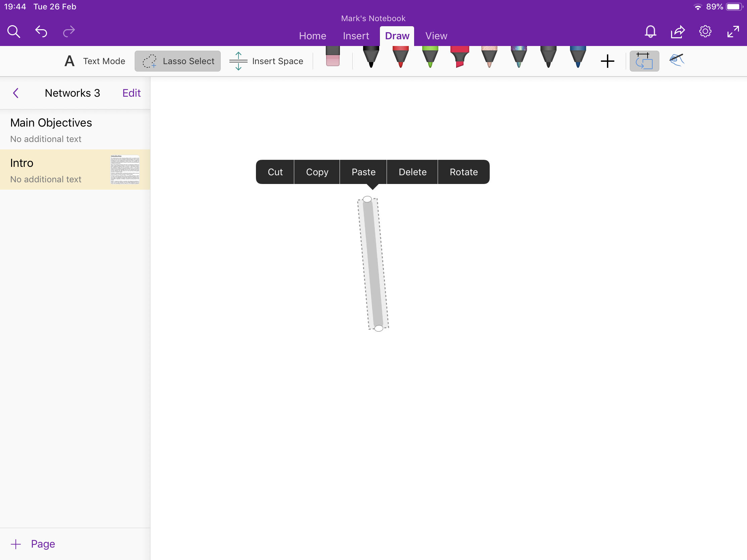Screen dimensions: 747x560
Task: Choose Delete from context menu
Action: (412, 172)
